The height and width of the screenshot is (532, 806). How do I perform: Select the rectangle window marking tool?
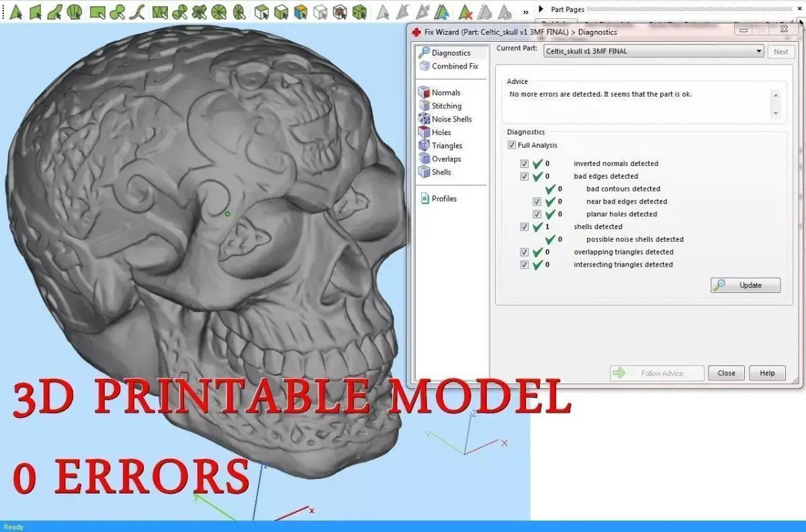coord(97,11)
